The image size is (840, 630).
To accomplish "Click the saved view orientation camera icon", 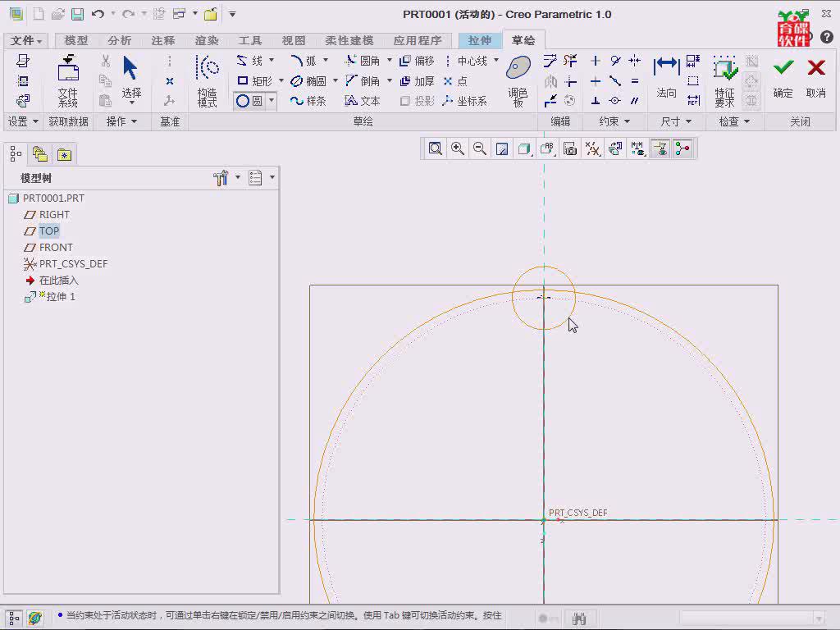I will pyautogui.click(x=570, y=148).
